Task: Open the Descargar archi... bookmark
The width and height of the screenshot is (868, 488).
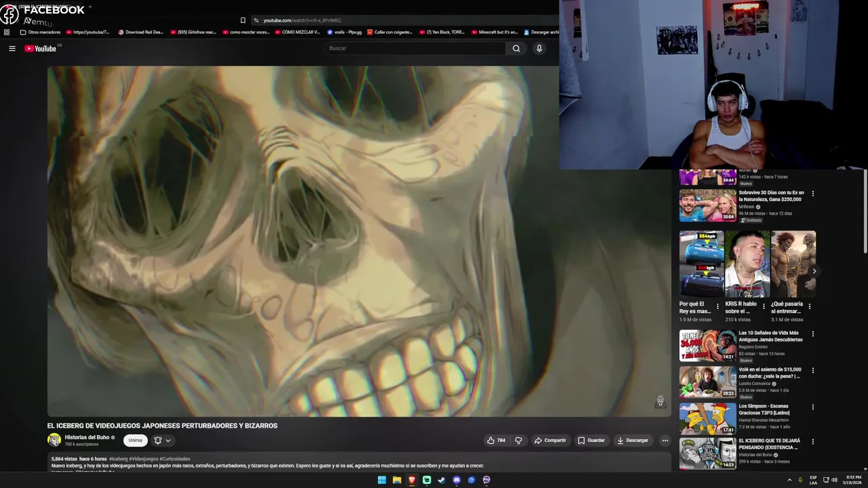Action: [x=541, y=32]
